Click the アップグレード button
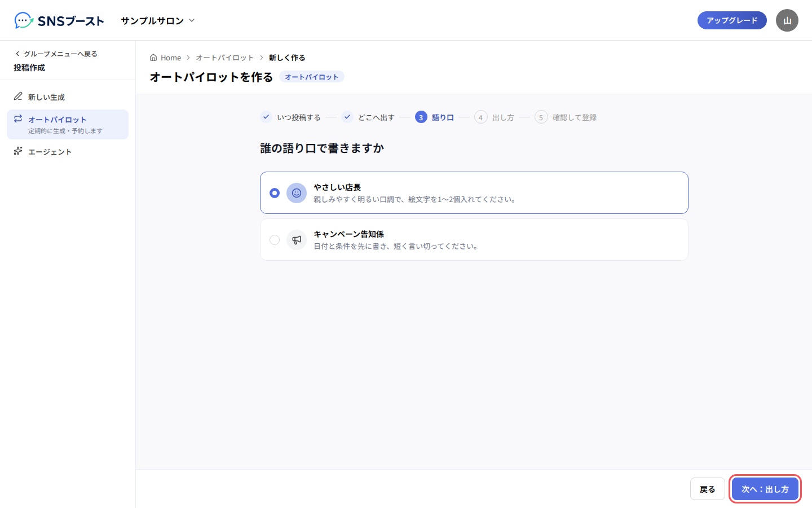The width and height of the screenshot is (812, 508). coord(732,20)
